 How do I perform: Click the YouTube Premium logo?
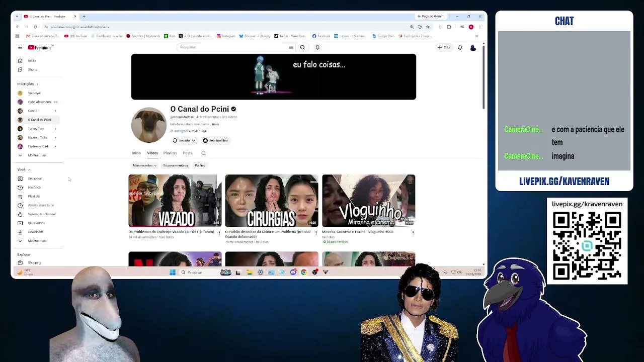tap(40, 47)
